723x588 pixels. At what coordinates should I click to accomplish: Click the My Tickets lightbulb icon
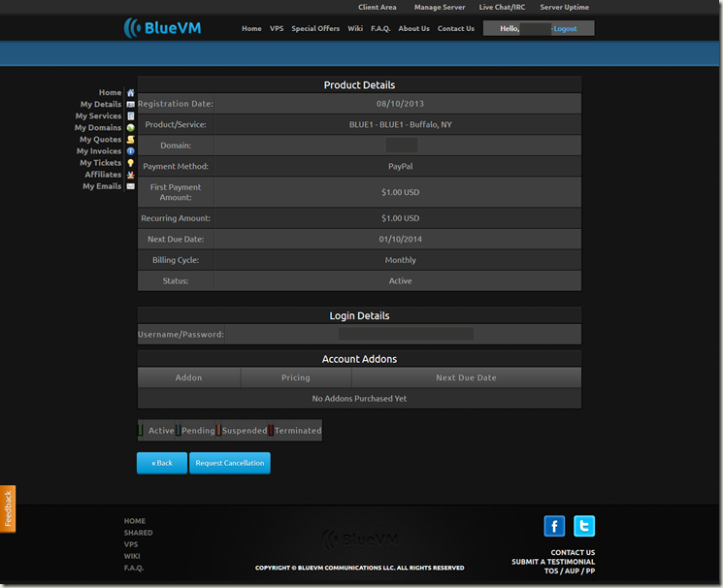tap(130, 163)
